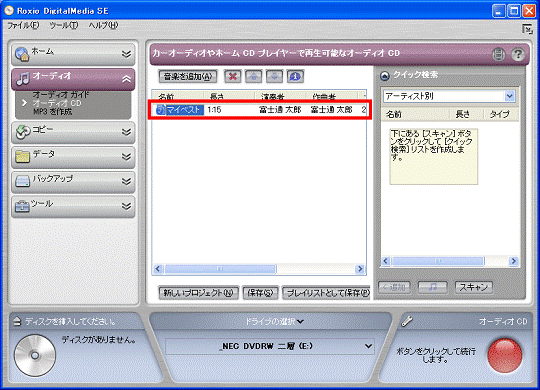Click the ツール toolbox icon
Viewport: 540px width, 390px height.
[x=22, y=206]
